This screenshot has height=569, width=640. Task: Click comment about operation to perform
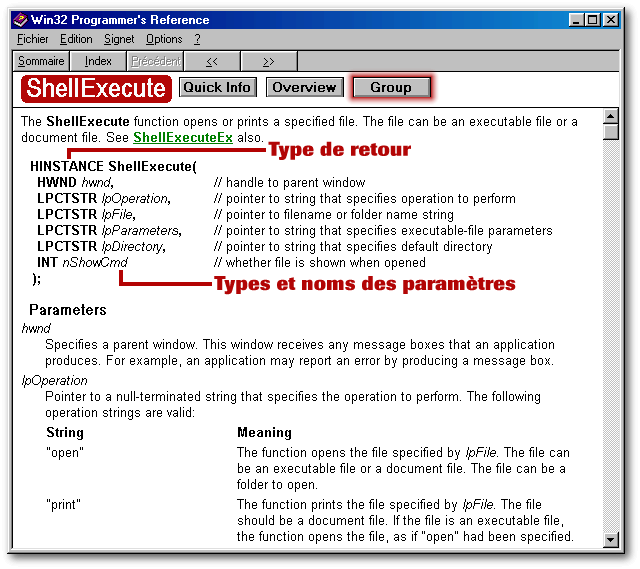364,199
